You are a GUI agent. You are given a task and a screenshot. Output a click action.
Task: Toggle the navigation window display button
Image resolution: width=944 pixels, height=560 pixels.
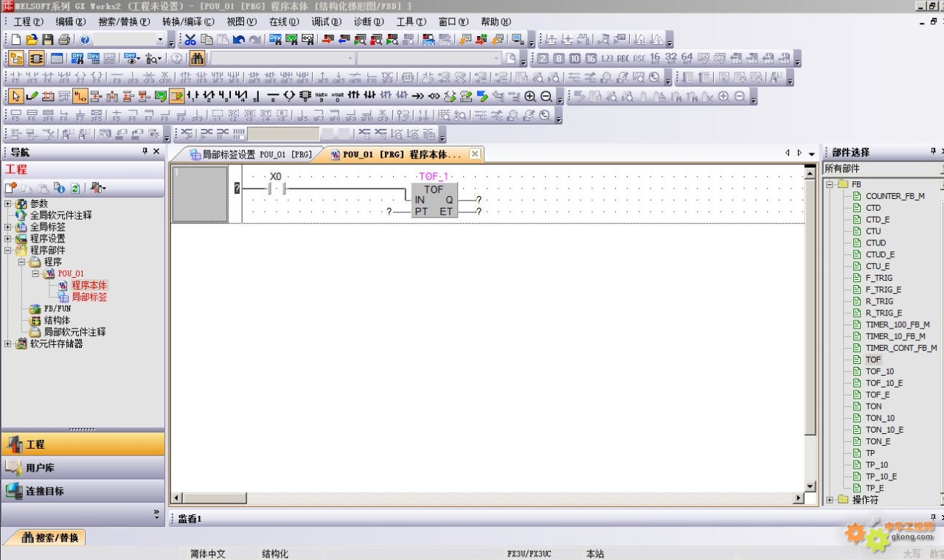(16, 58)
